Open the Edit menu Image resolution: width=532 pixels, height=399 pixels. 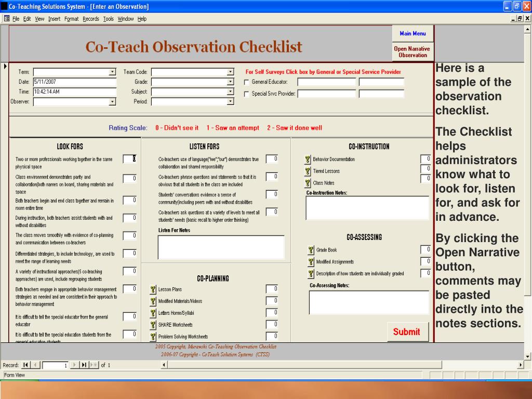[x=27, y=19]
